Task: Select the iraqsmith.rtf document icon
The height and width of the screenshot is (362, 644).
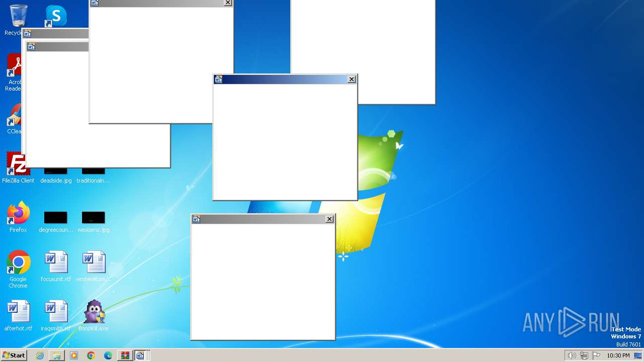Action: coord(56,312)
